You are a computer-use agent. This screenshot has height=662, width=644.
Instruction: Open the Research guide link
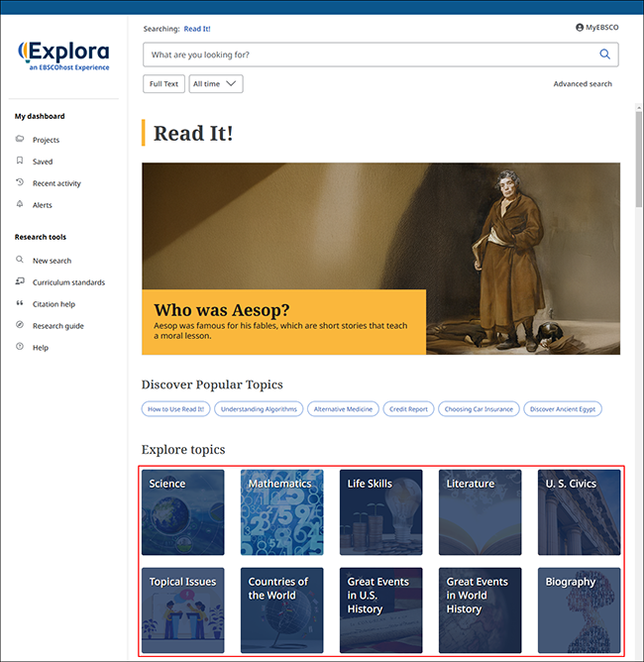[58, 326]
